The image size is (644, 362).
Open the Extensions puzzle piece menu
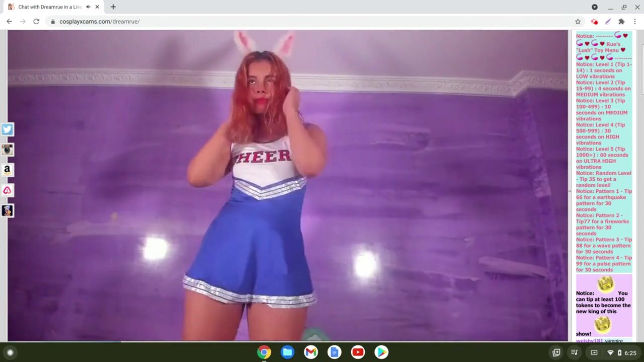coord(621,22)
